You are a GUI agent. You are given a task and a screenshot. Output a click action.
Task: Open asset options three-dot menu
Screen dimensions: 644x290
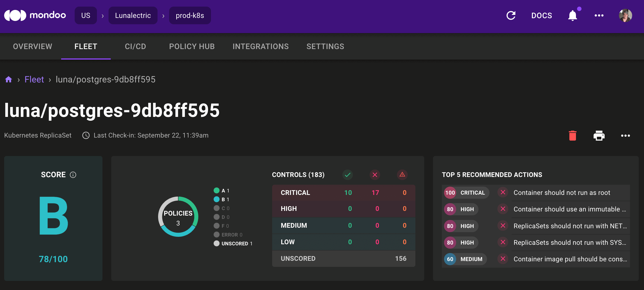click(x=625, y=136)
